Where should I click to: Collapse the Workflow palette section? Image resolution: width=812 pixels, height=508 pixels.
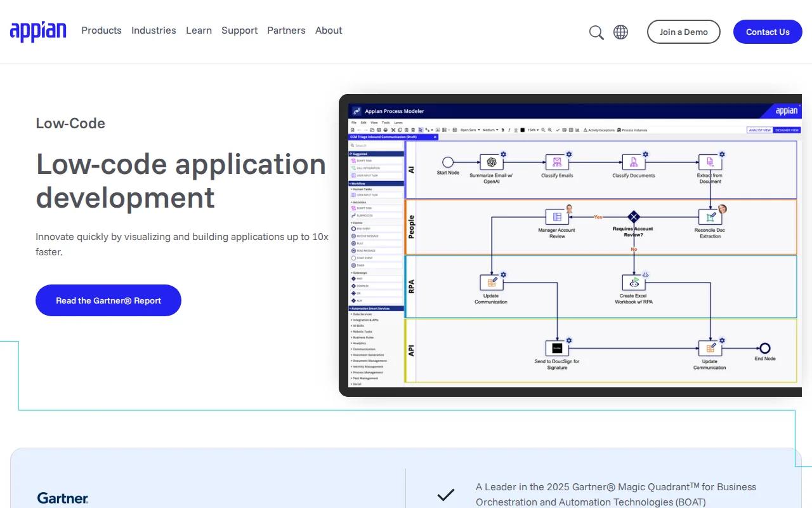pyautogui.click(x=376, y=184)
